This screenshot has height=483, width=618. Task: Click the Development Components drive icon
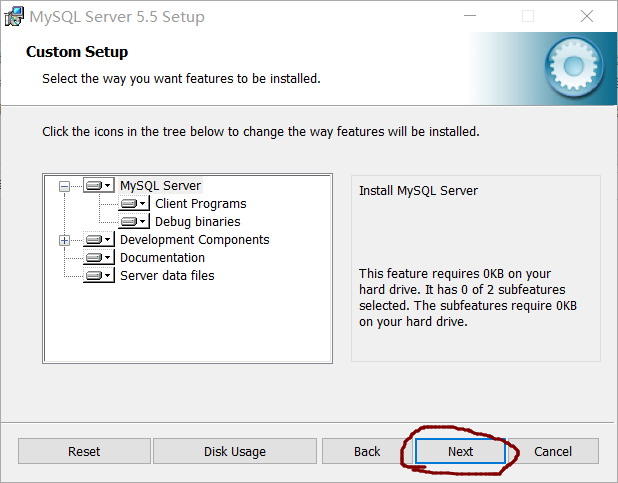pos(98,240)
